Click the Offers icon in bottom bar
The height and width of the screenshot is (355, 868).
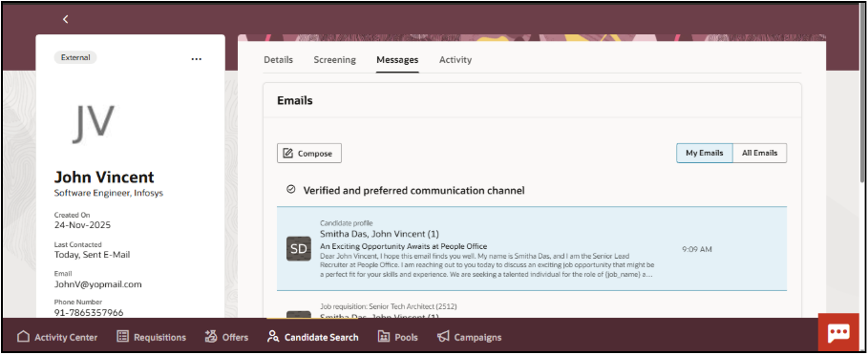tap(211, 336)
